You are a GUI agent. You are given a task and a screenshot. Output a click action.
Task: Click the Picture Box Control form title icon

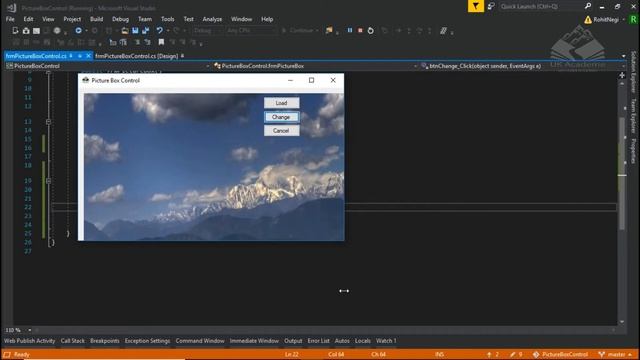tap(85, 80)
